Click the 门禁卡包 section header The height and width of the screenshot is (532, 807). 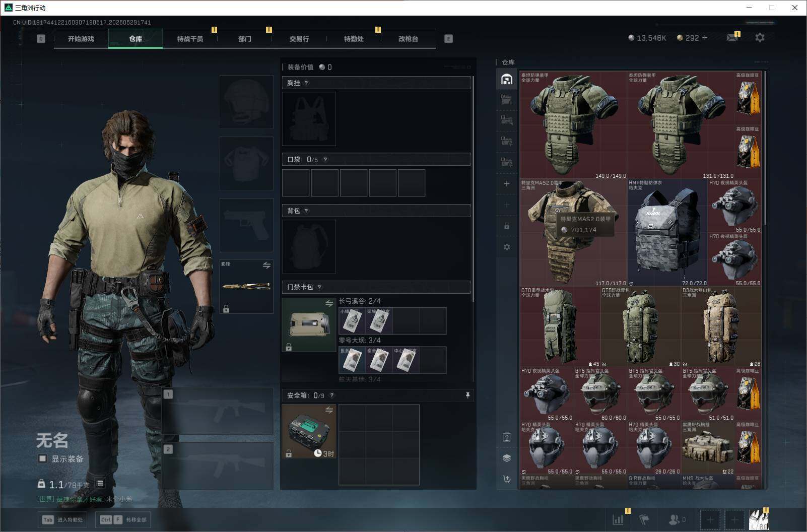click(376, 287)
